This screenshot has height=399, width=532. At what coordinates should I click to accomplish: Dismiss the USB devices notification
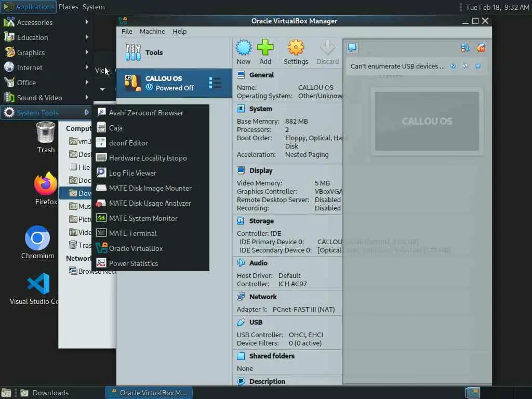[x=478, y=66]
